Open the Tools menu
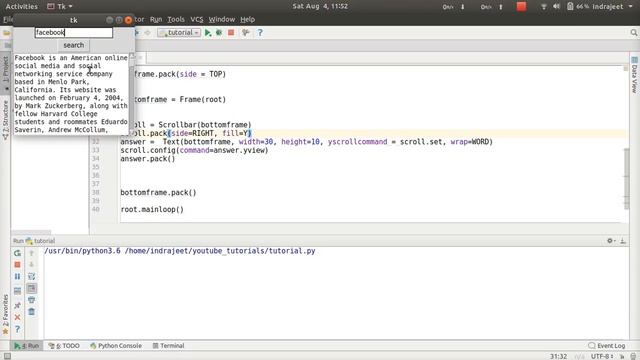Image resolution: width=640 pixels, height=360 pixels. coord(176,20)
